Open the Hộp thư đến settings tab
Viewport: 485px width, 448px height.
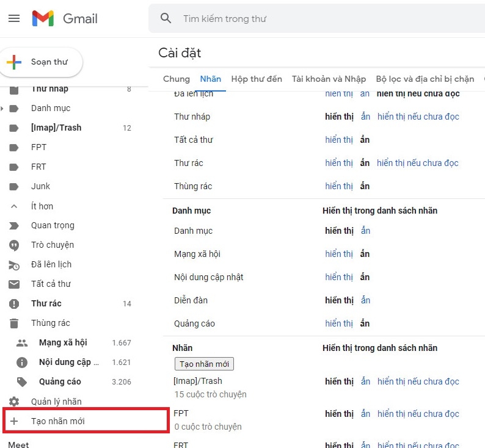[257, 79]
